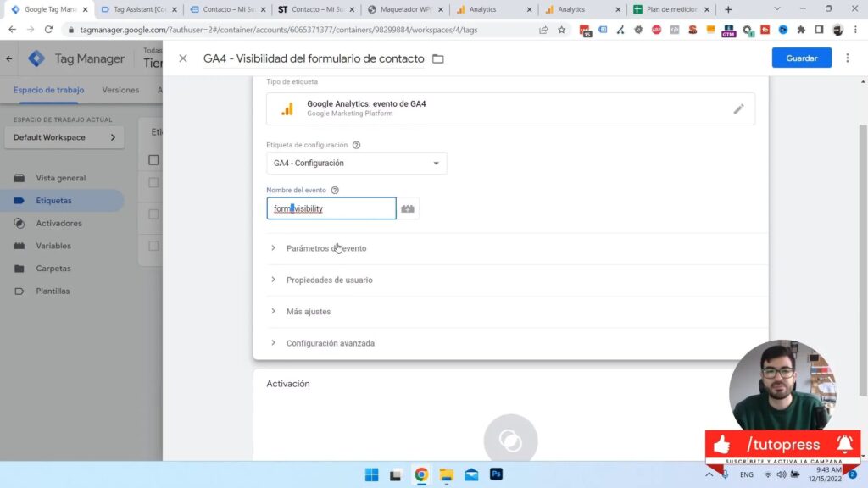Open help for Nombre del evento
868x488 pixels.
tap(335, 190)
